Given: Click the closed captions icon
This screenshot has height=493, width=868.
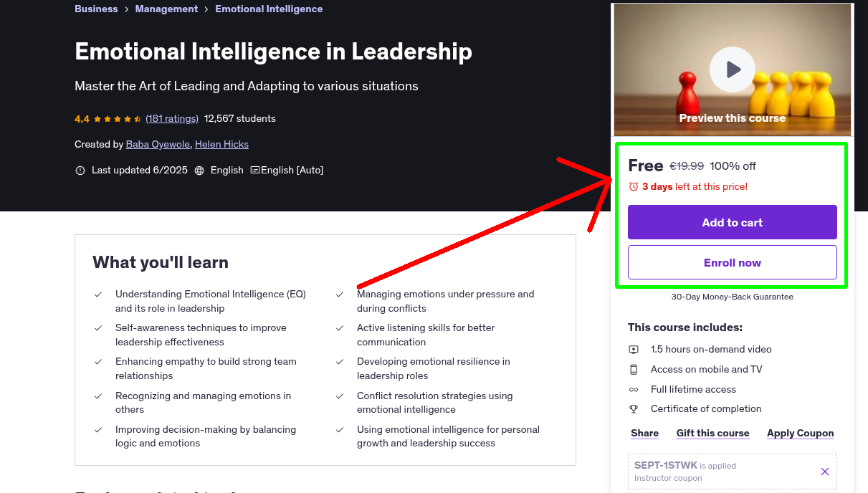Looking at the screenshot, I should [255, 171].
